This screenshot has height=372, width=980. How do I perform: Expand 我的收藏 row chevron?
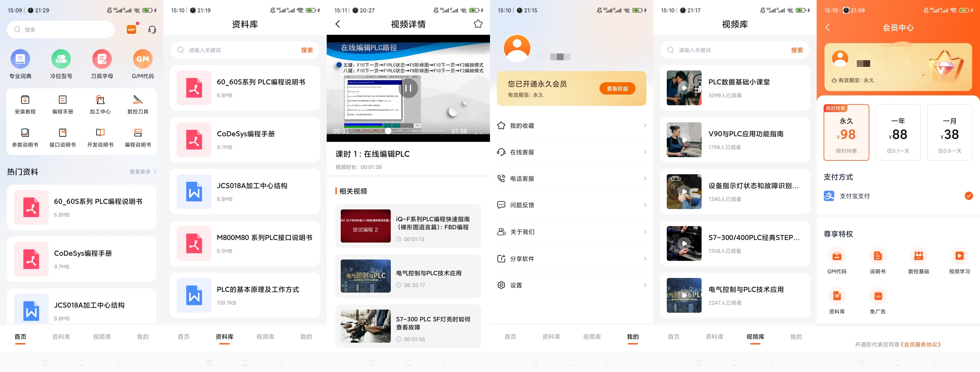pos(645,125)
